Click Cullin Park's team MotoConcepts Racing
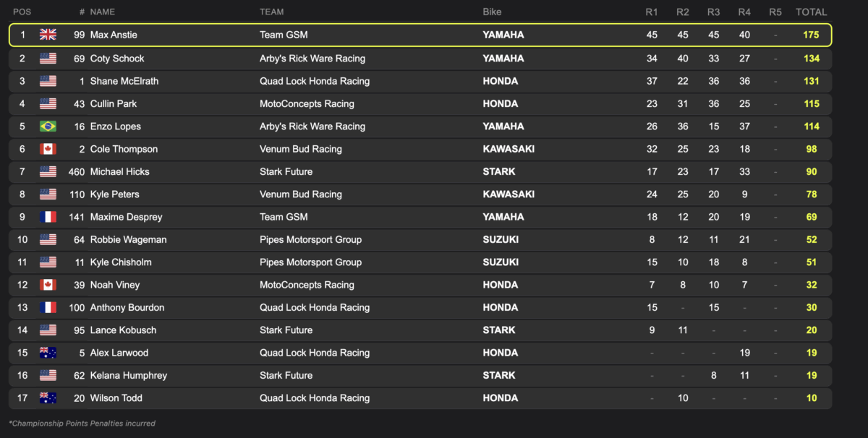 tap(307, 104)
